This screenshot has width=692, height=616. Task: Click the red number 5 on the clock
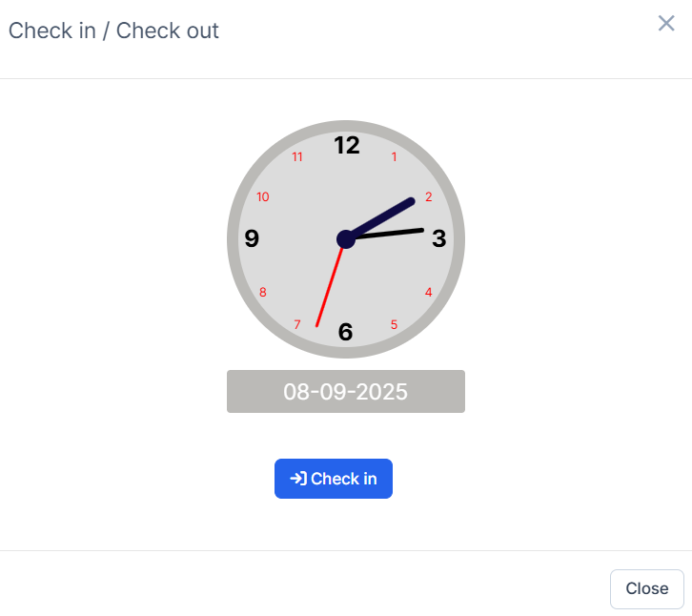pos(395,325)
